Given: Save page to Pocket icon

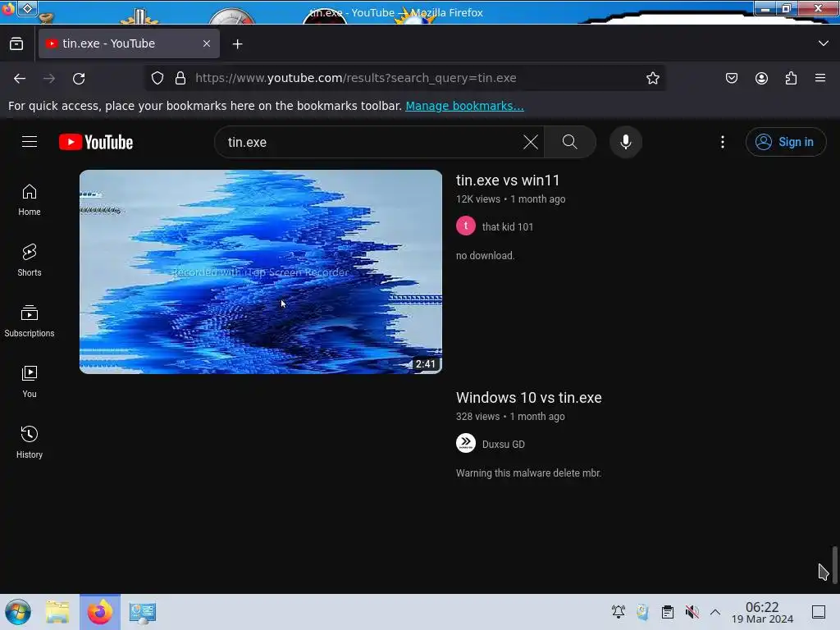Looking at the screenshot, I should [732, 78].
